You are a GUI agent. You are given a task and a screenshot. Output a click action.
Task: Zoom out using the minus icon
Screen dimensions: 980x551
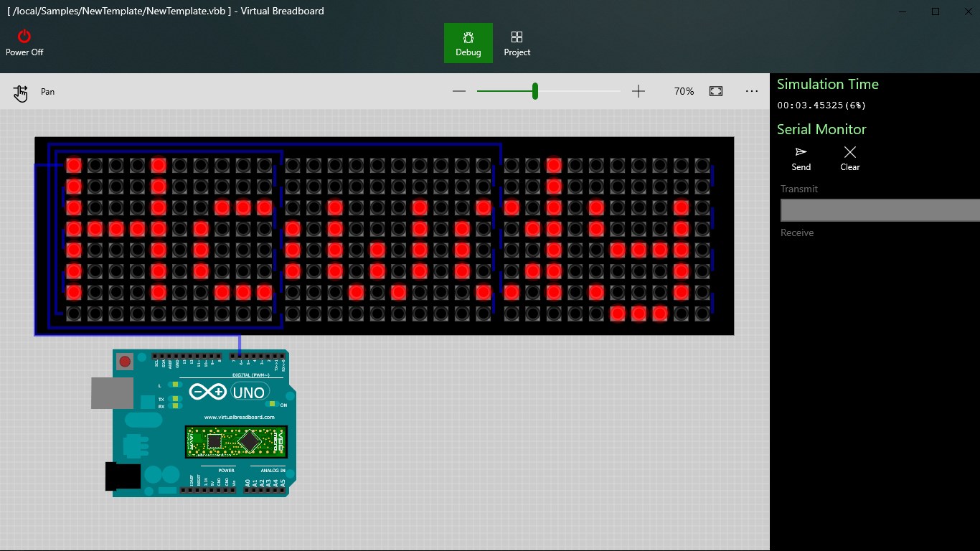click(459, 91)
